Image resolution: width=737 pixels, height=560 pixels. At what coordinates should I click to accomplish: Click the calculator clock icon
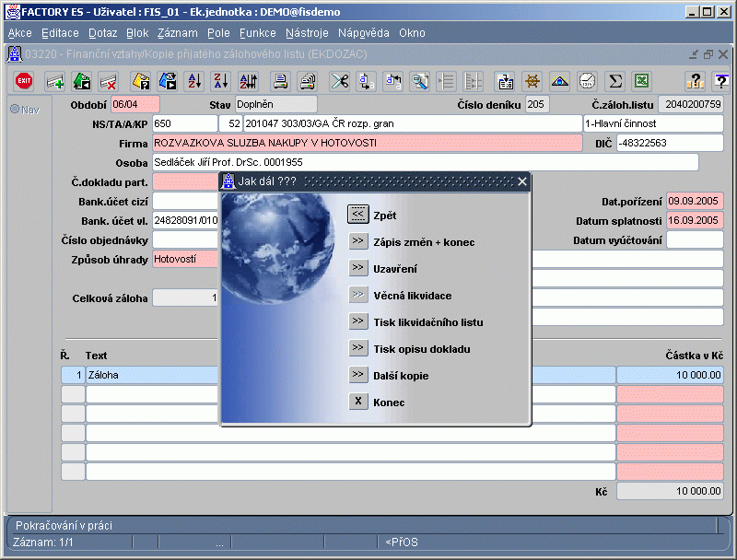[587, 81]
